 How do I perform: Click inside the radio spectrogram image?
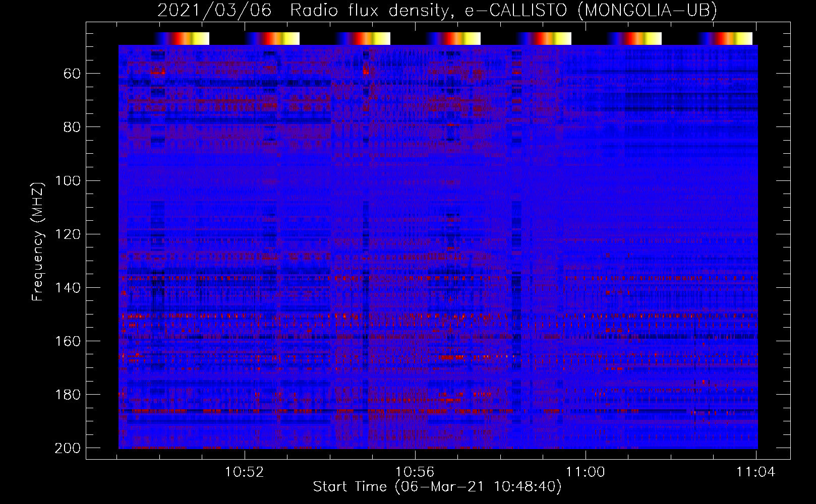pyautogui.click(x=438, y=247)
